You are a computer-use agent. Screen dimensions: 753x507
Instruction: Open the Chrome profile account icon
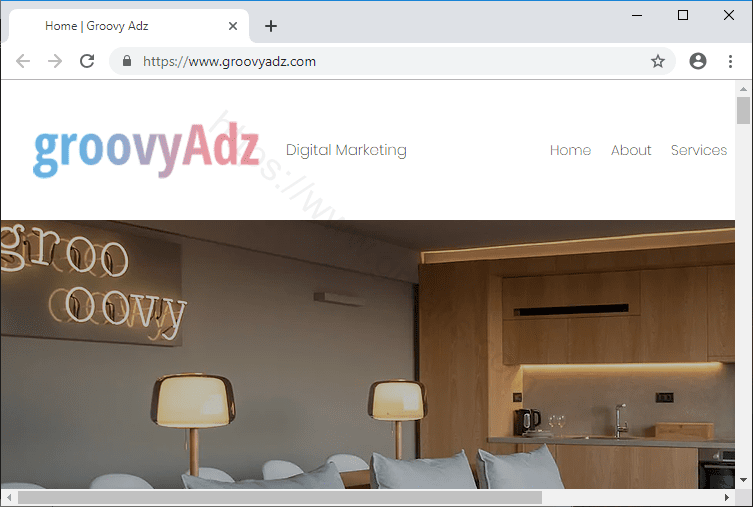click(698, 61)
